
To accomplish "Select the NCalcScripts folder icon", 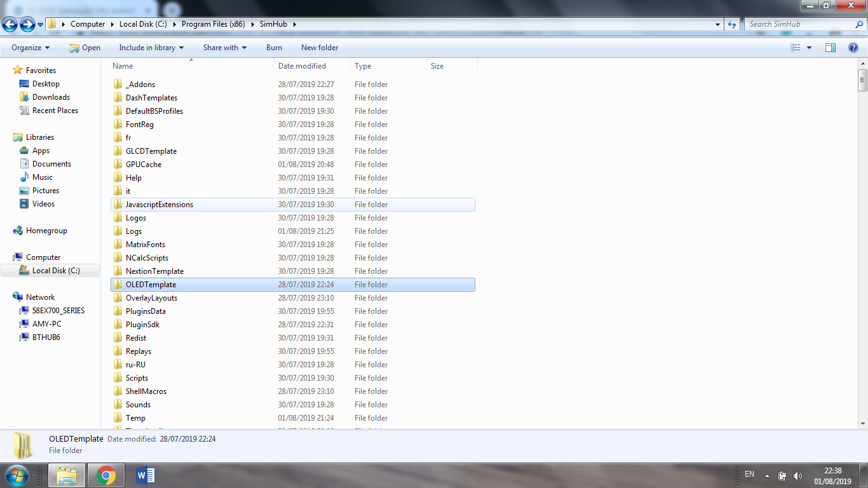I will tap(118, 258).
